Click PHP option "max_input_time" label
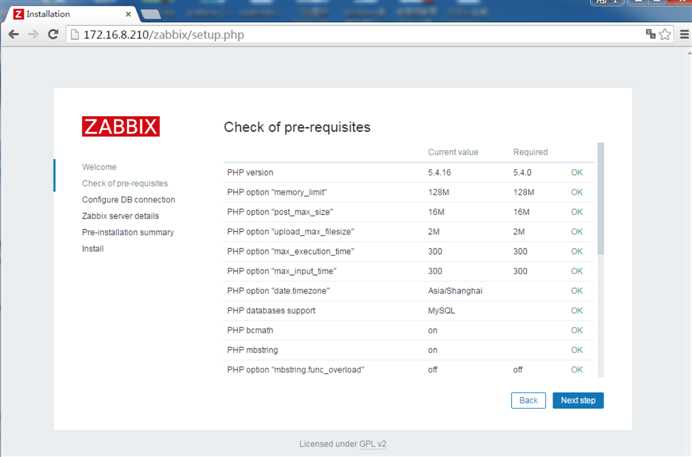 (x=282, y=271)
